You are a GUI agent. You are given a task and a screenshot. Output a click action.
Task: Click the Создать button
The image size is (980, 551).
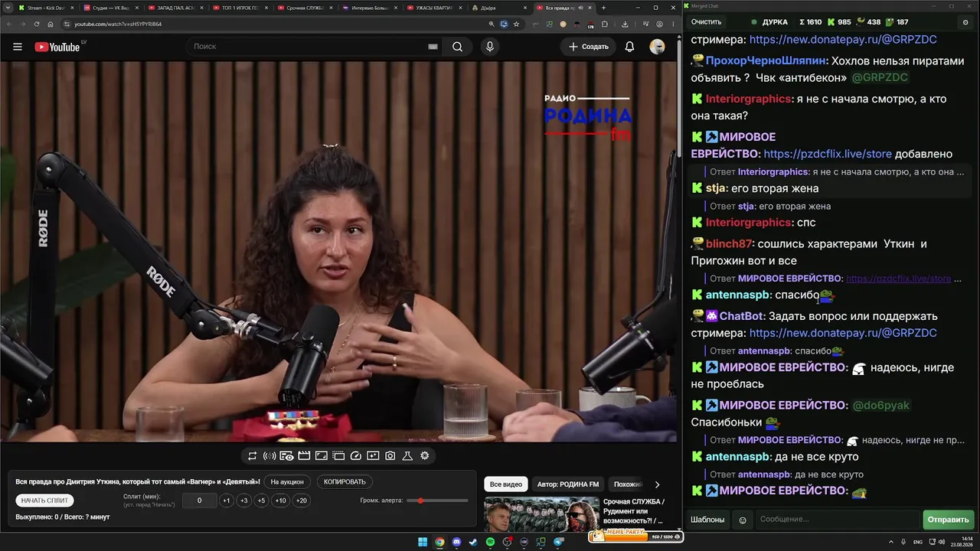click(x=589, y=47)
